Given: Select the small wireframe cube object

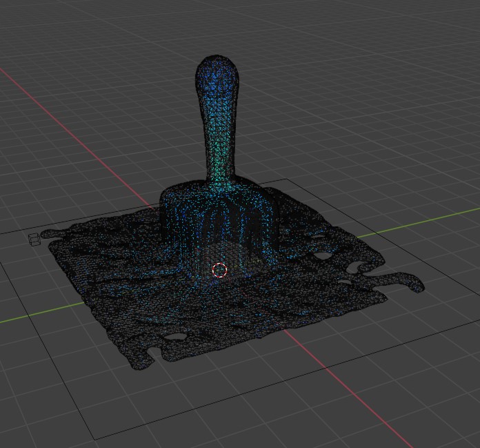Looking at the screenshot, I should tap(34, 239).
